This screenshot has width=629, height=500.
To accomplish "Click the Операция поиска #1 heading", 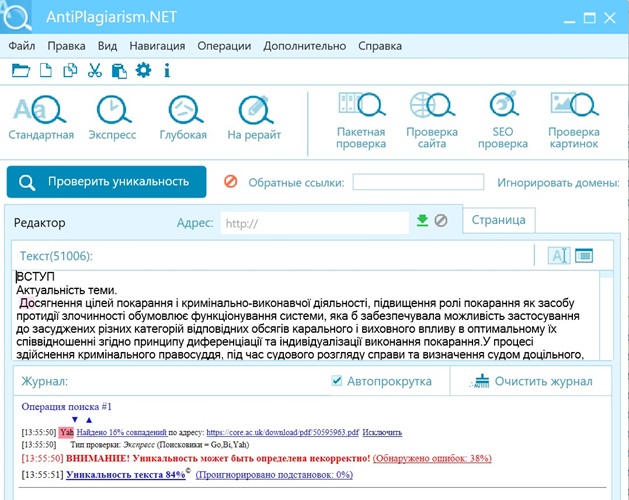I will (x=67, y=407).
